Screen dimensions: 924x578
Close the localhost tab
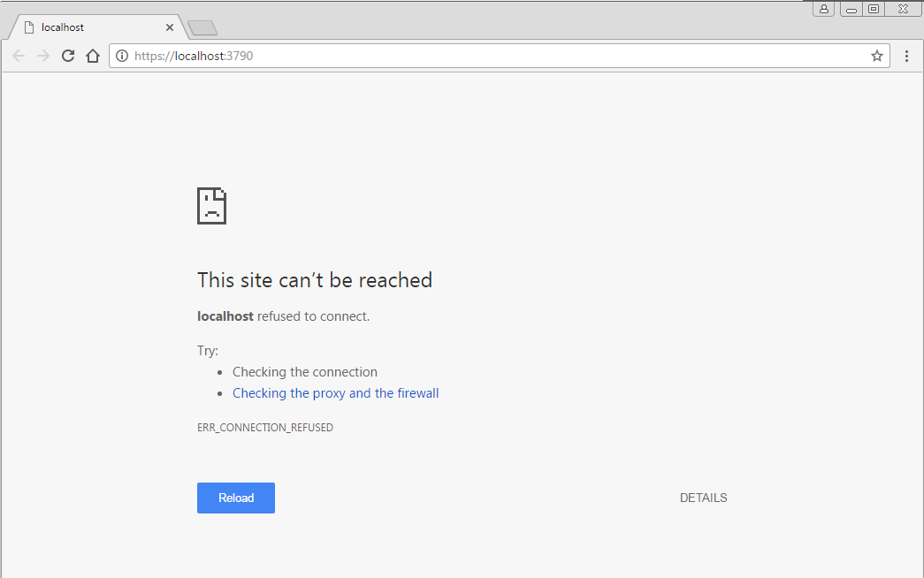(x=170, y=27)
